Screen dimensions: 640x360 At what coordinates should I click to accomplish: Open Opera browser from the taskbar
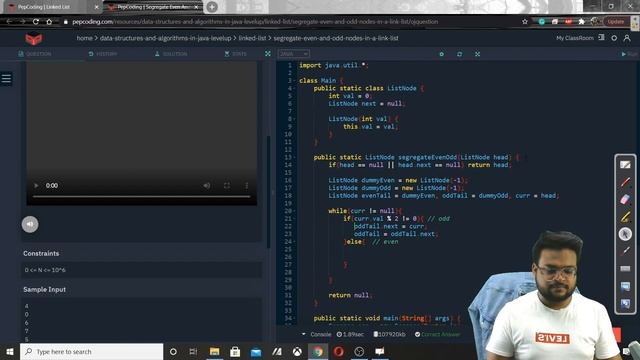coord(338,351)
